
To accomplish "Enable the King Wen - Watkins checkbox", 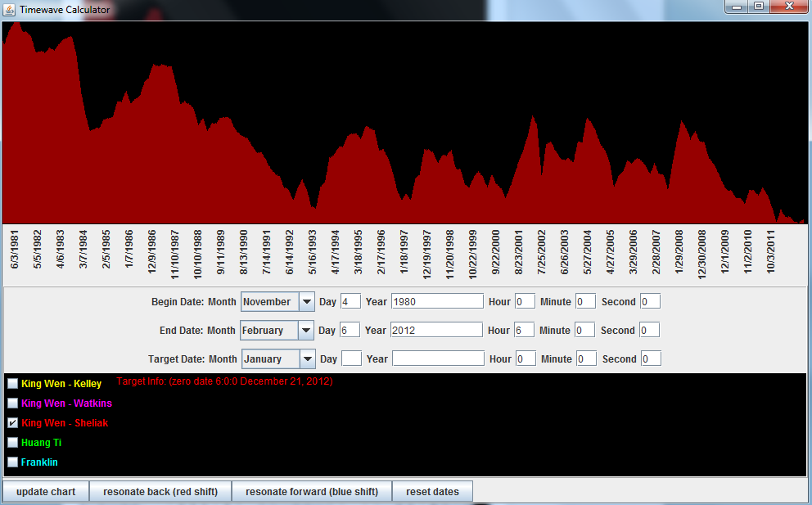I will point(12,404).
